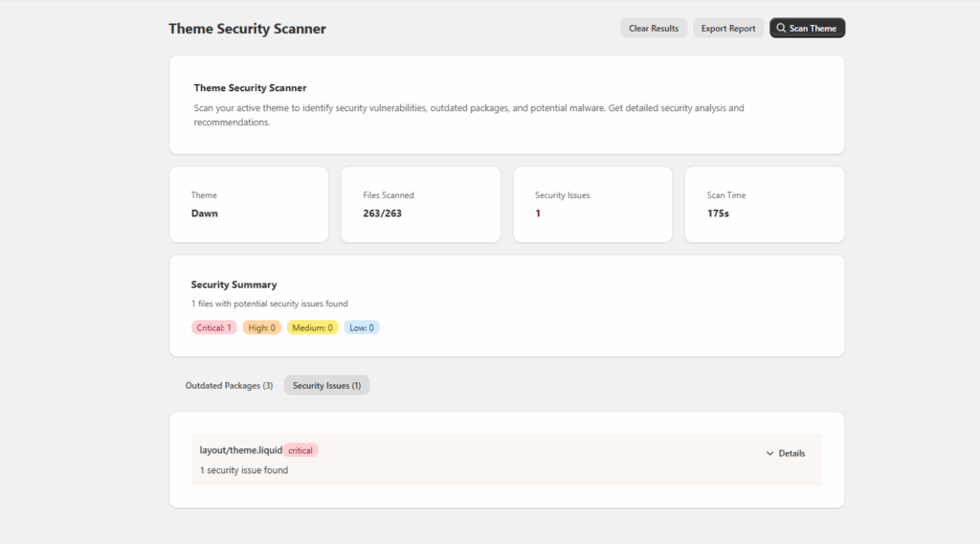Viewport: 980px width, 544px height.
Task: Open the Outdated Packages (3) tab
Action: click(229, 385)
